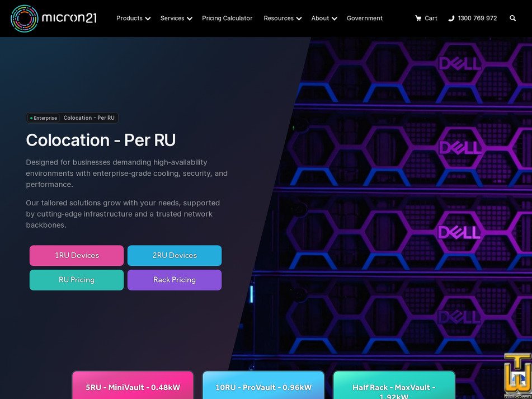The width and height of the screenshot is (532, 399).
Task: Expand the About chevron
Action: pos(335,18)
